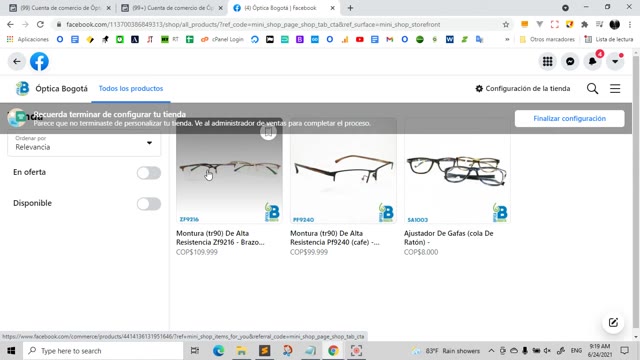
Task: Click the browser reload button
Action: point(40,24)
